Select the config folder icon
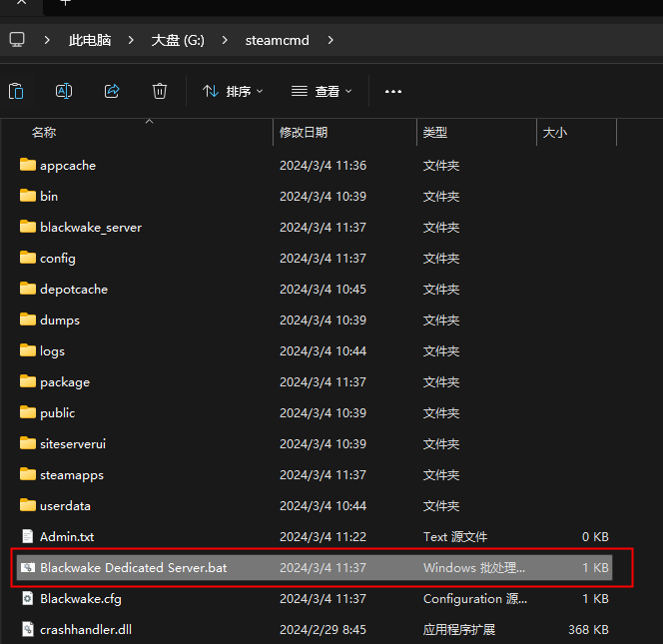 tap(28, 257)
